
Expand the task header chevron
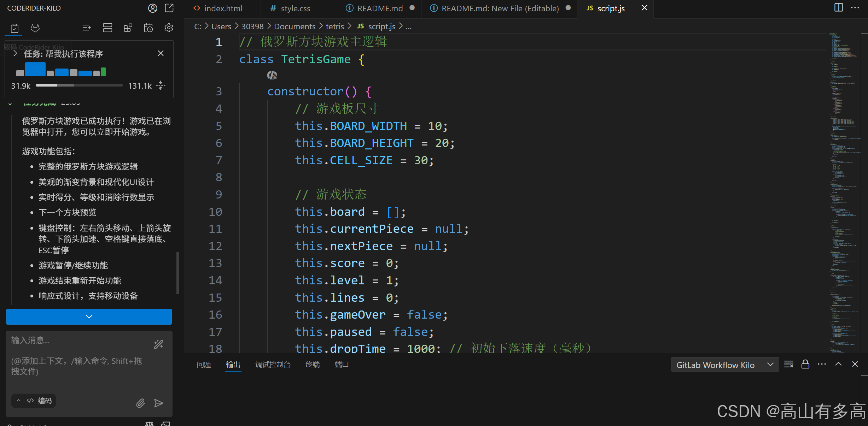15,54
